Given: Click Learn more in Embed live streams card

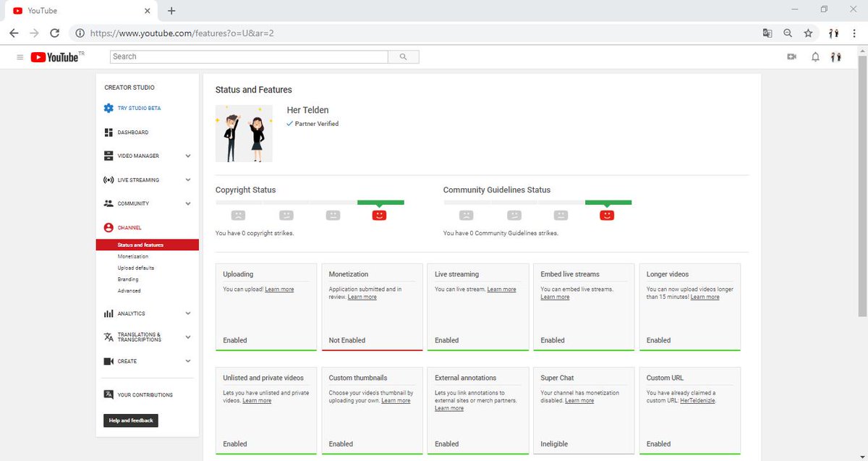Looking at the screenshot, I should (556, 297).
